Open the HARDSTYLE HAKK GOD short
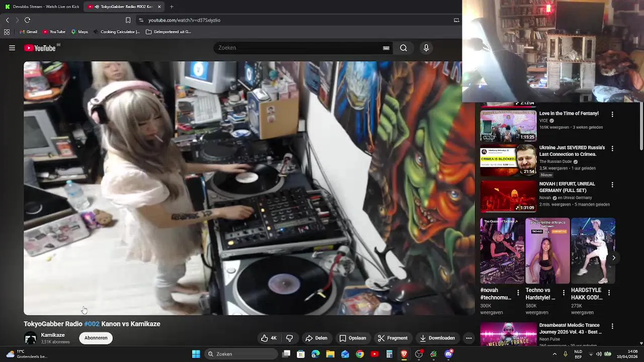Viewport: 644px width, 362px height. coord(593,251)
